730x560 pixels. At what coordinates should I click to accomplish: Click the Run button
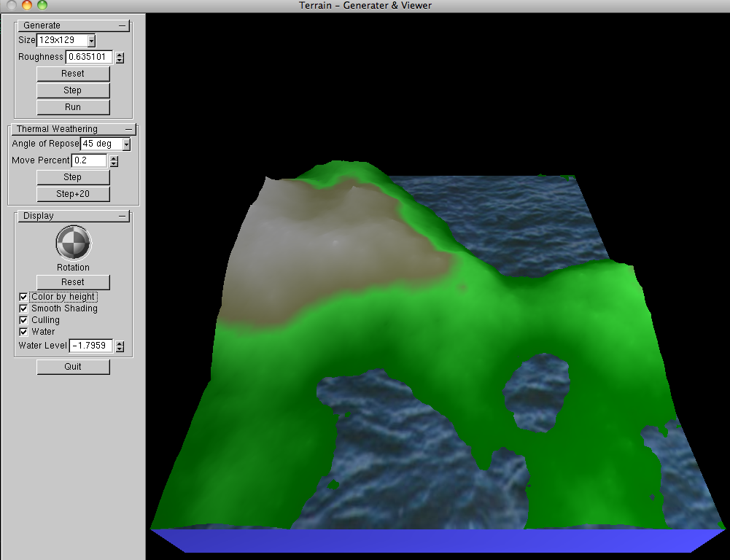(x=73, y=107)
